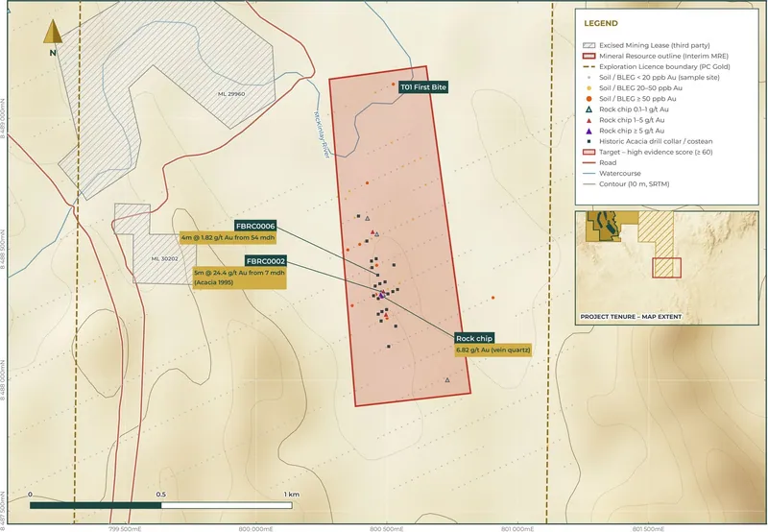Select the T01 First Bite label
768x532 pixels.
[x=423, y=87]
